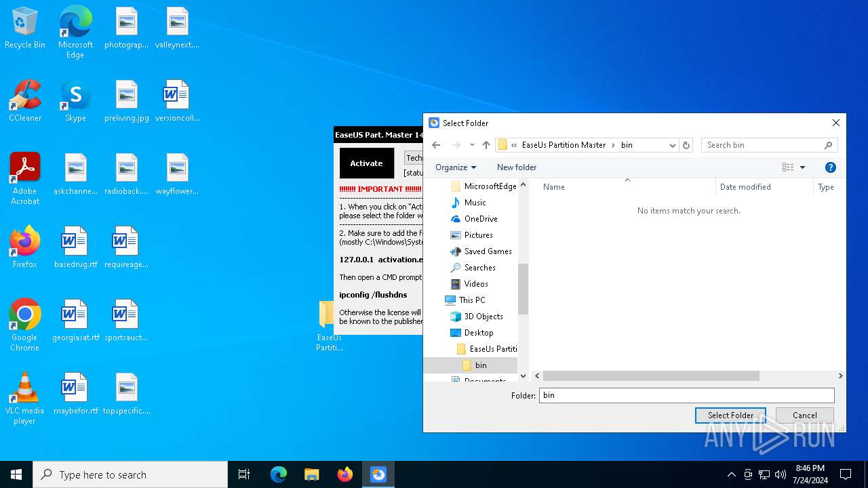Open the Edge browser from taskbar
Image resolution: width=868 pixels, height=488 pixels.
[279, 474]
